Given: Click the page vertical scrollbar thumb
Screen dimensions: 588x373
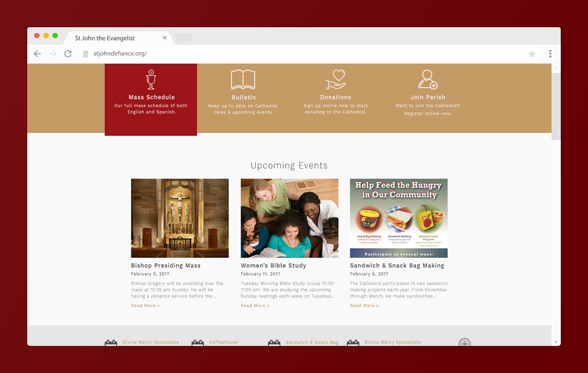Looking at the screenshot, I should (x=556, y=107).
